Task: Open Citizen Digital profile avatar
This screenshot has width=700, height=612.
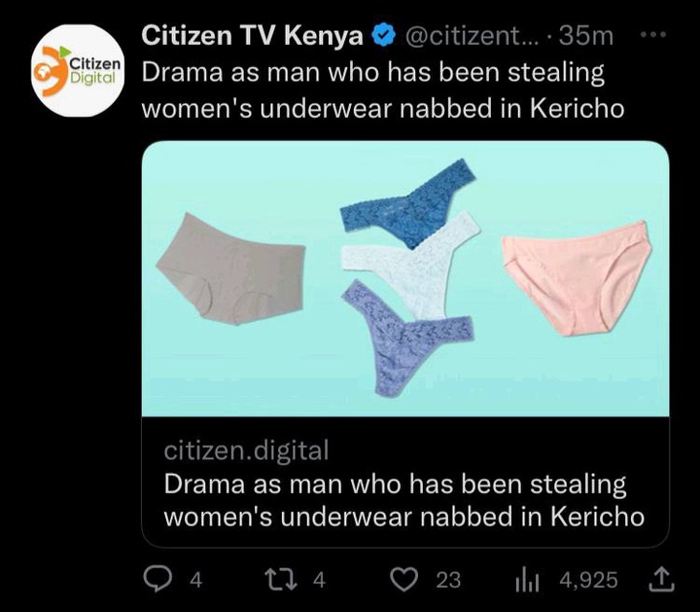Action: click(78, 71)
